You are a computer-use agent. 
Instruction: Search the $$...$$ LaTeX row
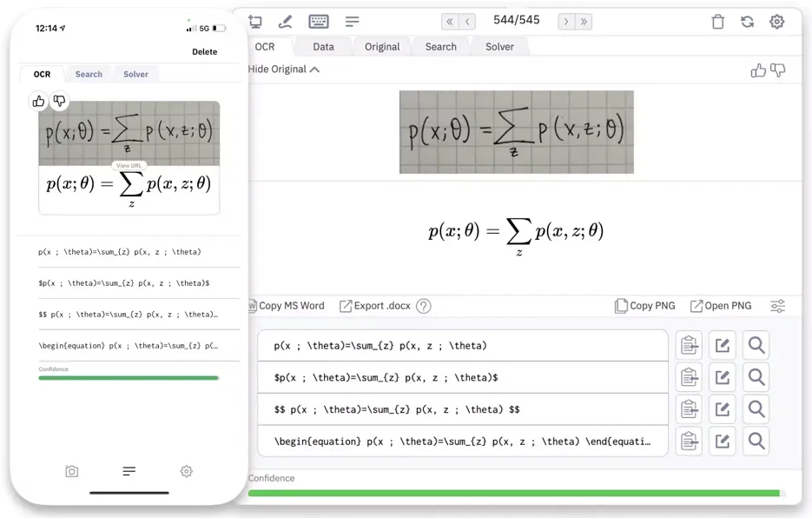click(x=756, y=409)
